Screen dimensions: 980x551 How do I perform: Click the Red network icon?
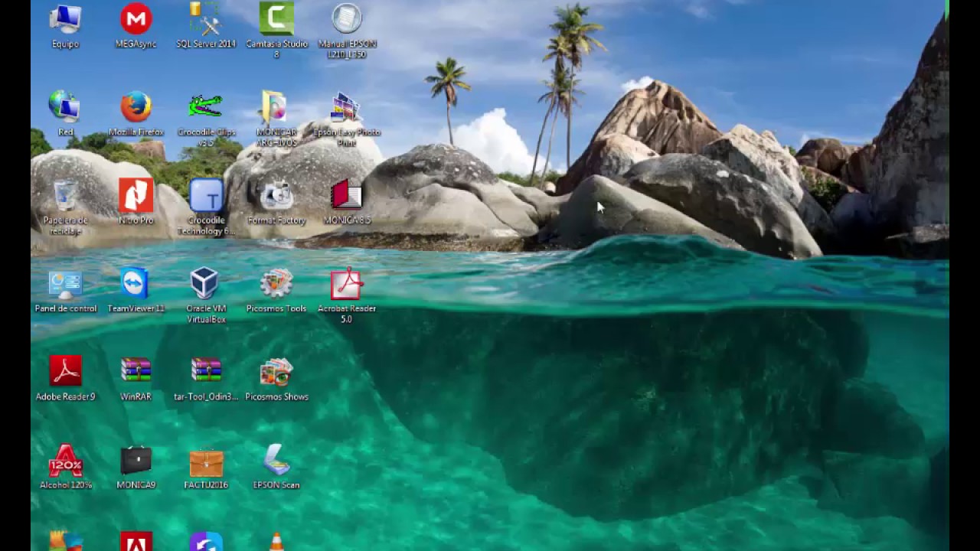click(x=65, y=107)
